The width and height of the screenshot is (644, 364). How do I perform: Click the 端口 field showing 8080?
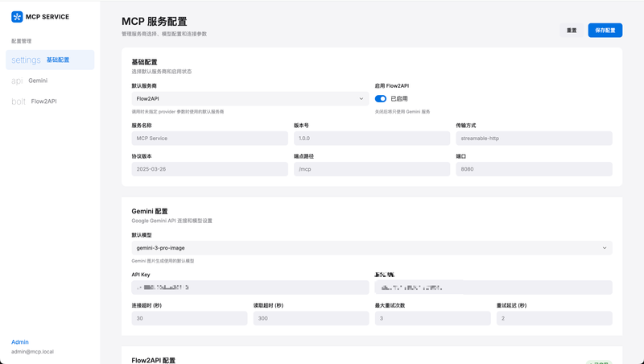pyautogui.click(x=533, y=170)
